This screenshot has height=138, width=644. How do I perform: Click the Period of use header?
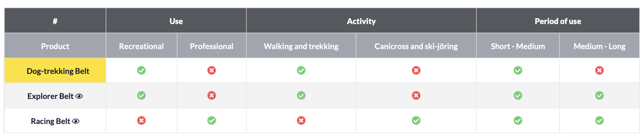tap(558, 21)
